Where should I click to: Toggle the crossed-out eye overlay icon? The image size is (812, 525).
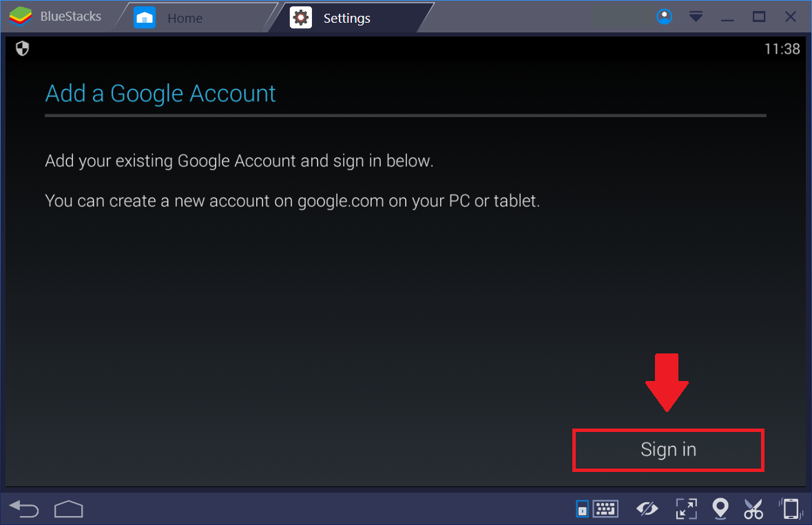pos(647,509)
